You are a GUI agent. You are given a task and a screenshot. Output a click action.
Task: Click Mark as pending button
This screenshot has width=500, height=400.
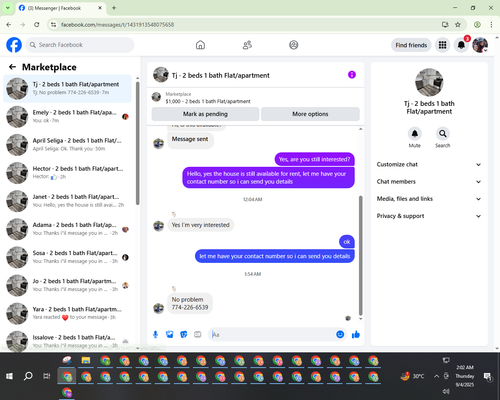205,114
